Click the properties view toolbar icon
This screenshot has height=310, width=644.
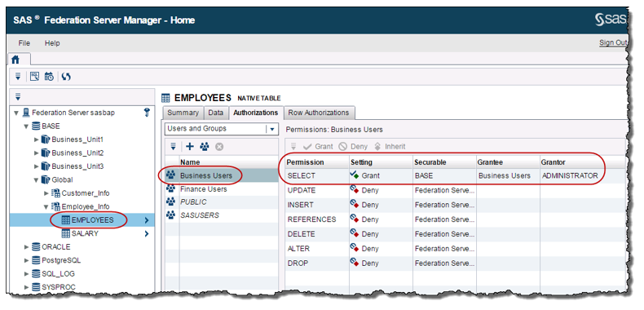click(34, 77)
